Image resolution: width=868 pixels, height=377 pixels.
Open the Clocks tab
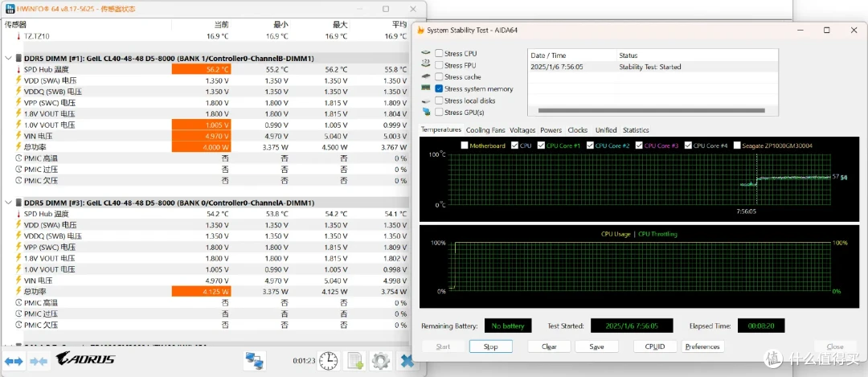click(x=577, y=130)
